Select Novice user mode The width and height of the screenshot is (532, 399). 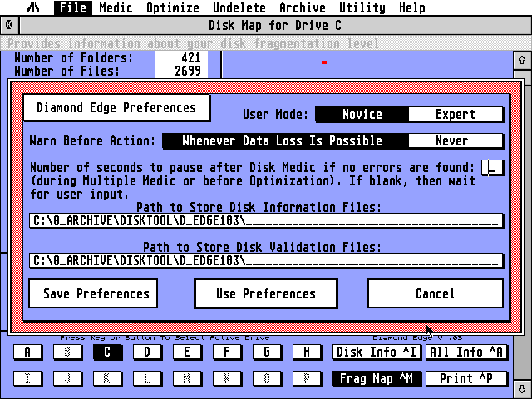362,115
